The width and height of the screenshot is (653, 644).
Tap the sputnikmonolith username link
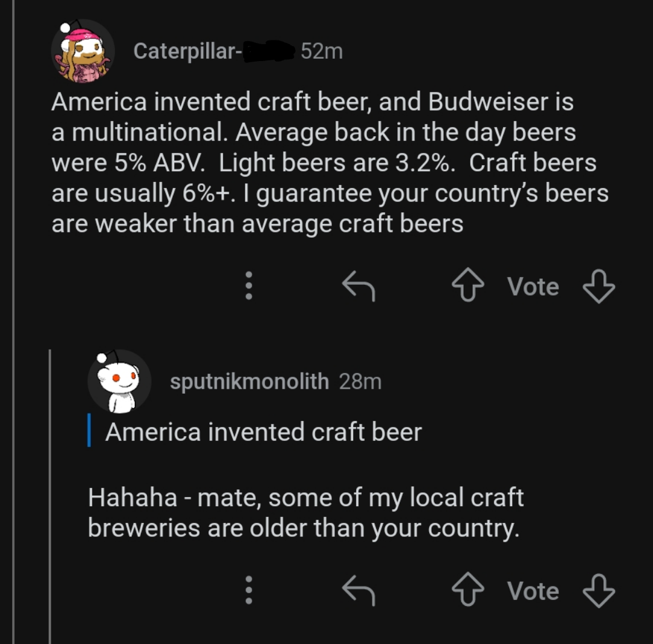[249, 381]
